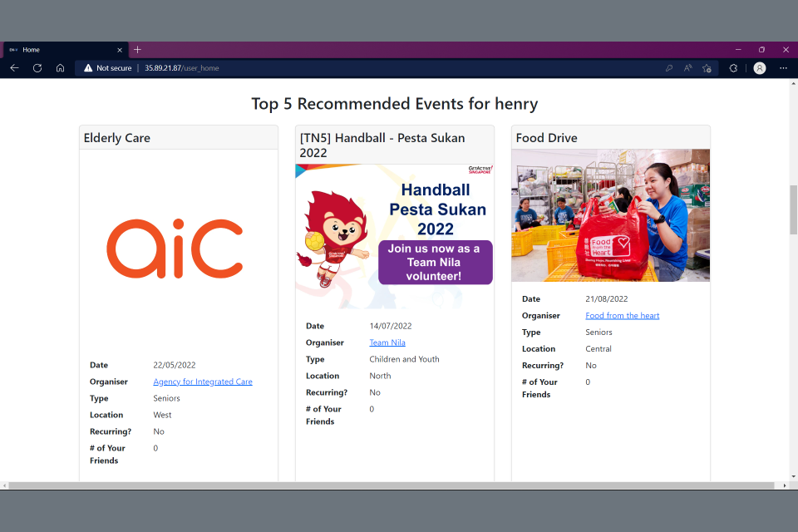Click the Elderly Care card title
This screenshot has width=798, height=532.
[117, 138]
